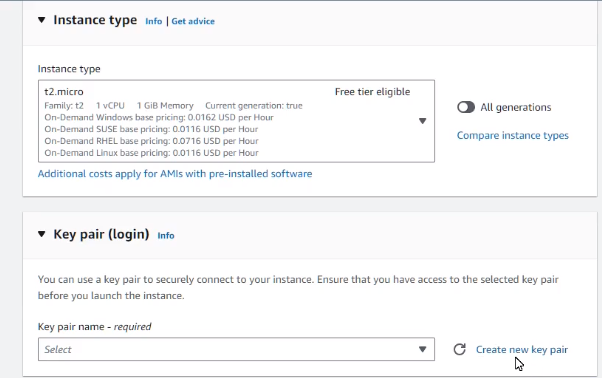Screen dimensions: 602x378
Task: Open the Instance type Info link
Action: point(154,21)
